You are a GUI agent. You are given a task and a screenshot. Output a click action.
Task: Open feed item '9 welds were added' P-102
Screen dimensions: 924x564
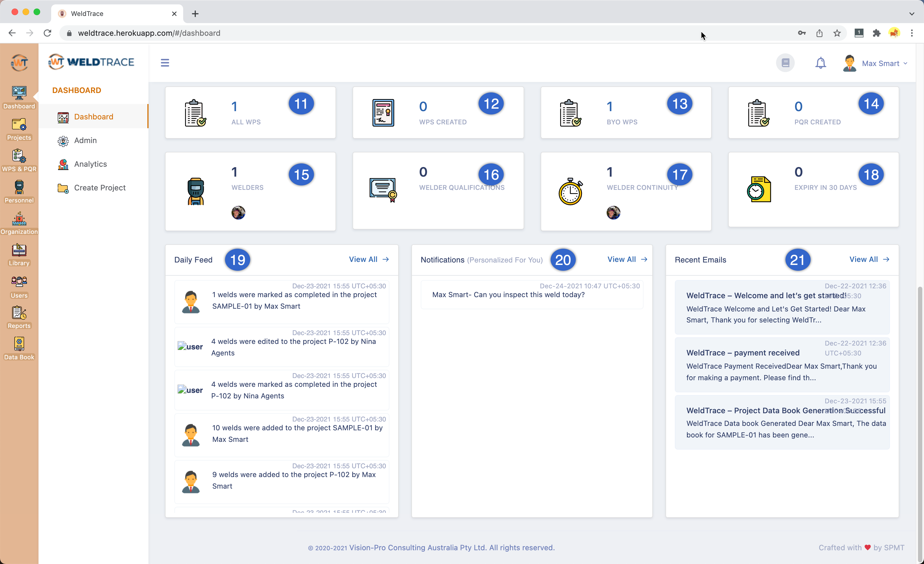[x=282, y=481]
